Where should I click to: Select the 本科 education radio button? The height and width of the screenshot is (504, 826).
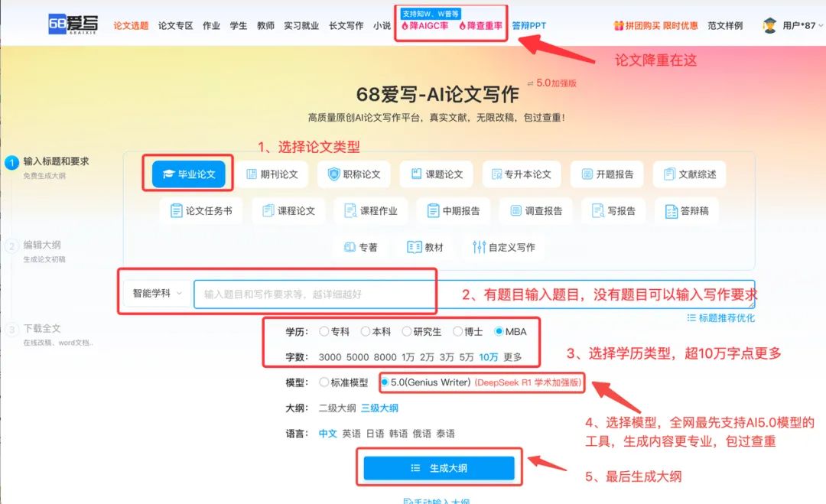tap(365, 332)
